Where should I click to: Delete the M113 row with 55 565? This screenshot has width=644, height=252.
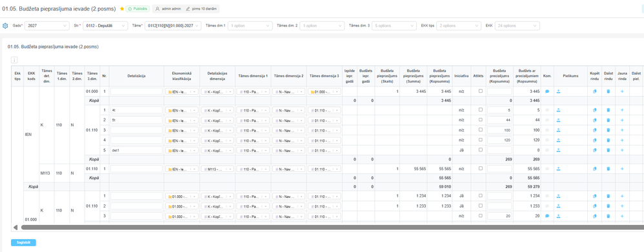(x=609, y=169)
